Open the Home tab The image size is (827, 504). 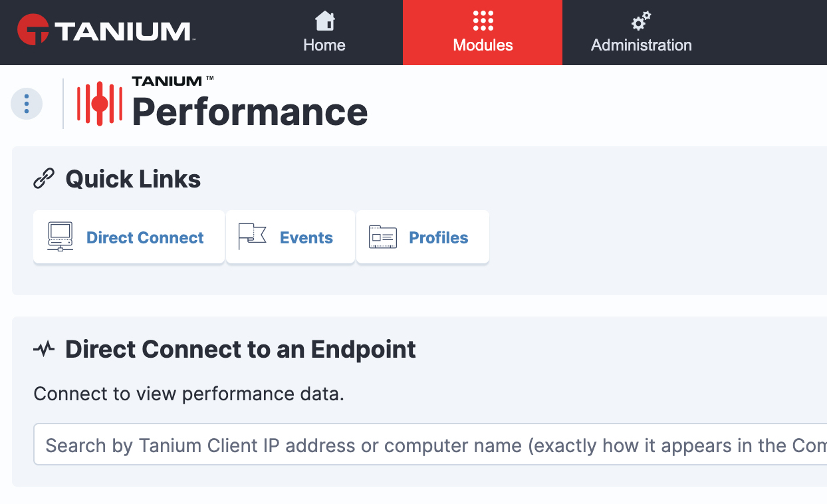(x=324, y=33)
